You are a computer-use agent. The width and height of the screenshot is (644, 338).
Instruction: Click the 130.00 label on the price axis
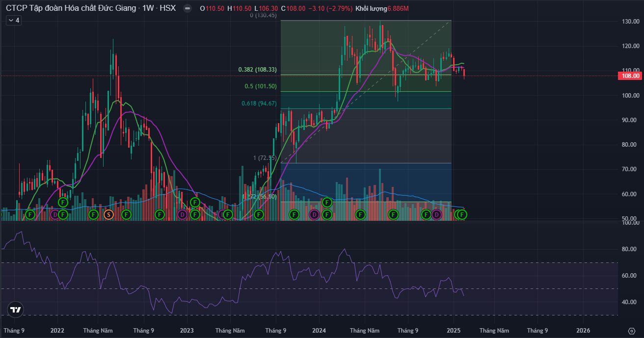point(630,22)
